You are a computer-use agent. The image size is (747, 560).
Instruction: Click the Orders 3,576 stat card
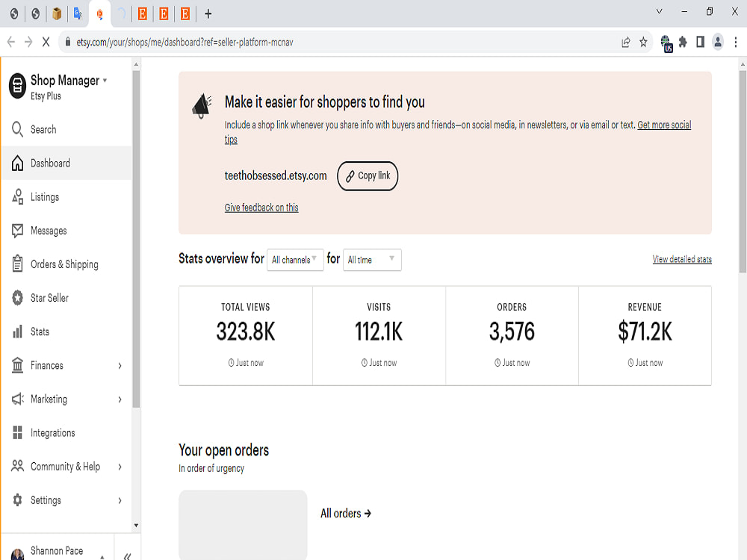(512, 336)
